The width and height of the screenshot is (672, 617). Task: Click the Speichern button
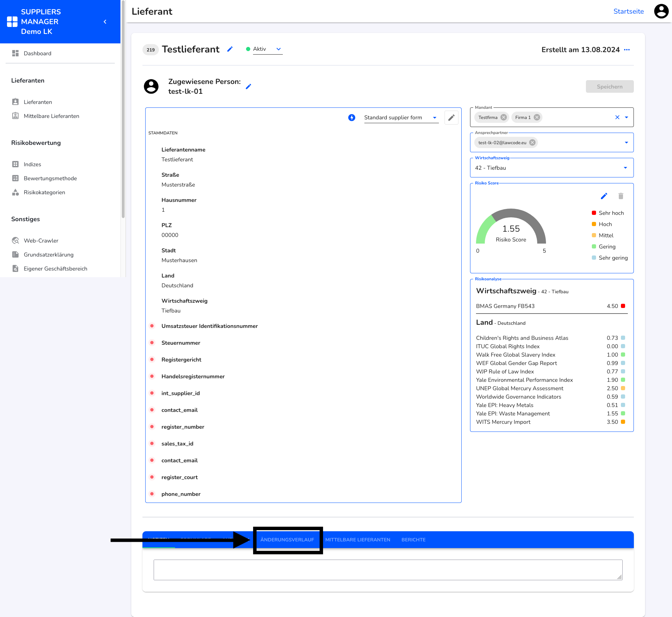coord(610,86)
